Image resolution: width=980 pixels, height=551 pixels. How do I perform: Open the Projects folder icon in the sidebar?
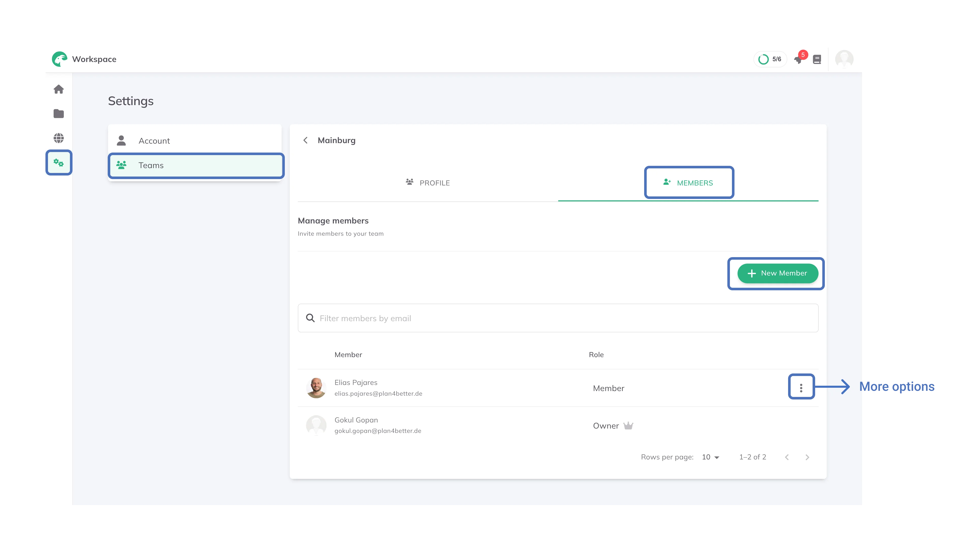pyautogui.click(x=59, y=114)
